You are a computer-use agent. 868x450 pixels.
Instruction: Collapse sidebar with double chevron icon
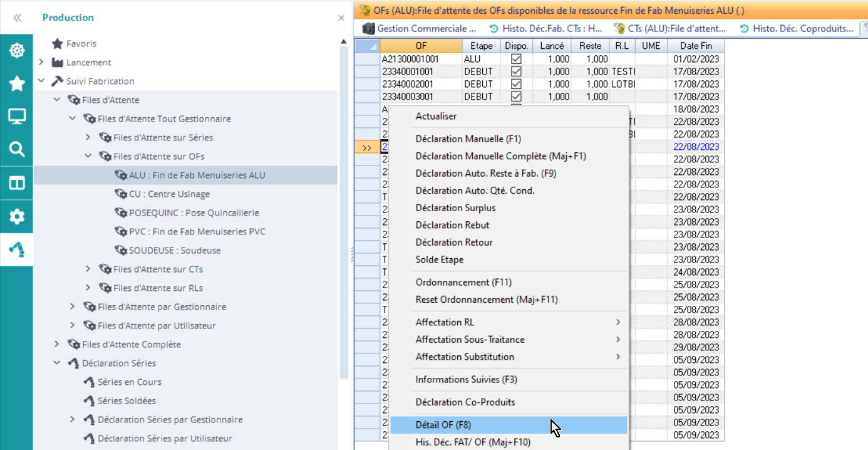click(18, 18)
